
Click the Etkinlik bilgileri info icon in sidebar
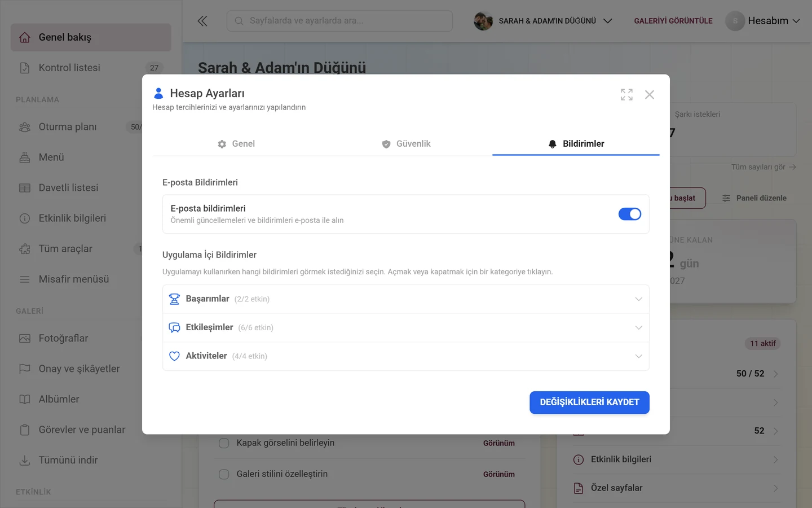point(25,218)
